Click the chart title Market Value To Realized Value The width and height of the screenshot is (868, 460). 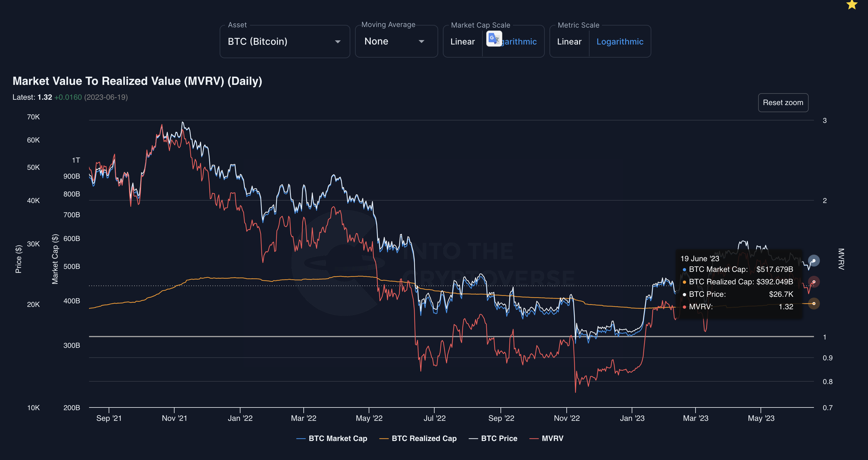click(x=137, y=81)
